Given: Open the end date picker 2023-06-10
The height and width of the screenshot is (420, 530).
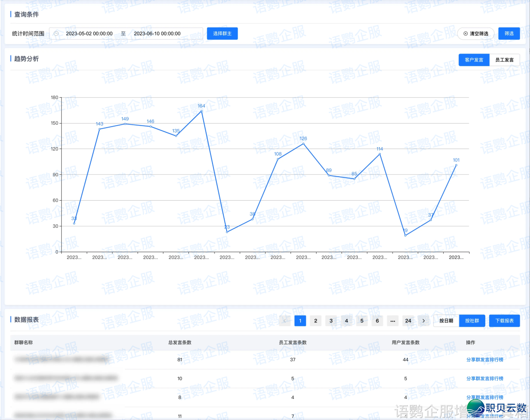Looking at the screenshot, I should point(157,34).
